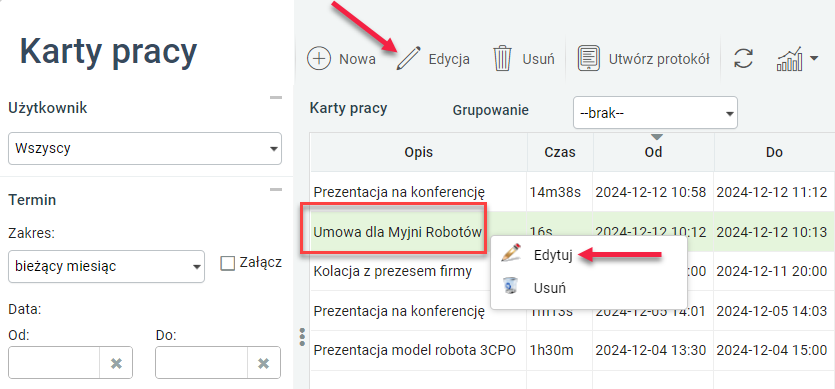The width and height of the screenshot is (835, 389).
Task: Clear the Od date field with the X icon
Action: pos(116,363)
